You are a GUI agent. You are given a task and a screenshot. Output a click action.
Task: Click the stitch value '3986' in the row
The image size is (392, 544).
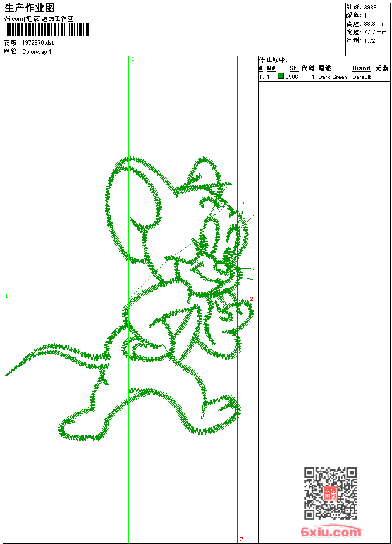tap(291, 77)
